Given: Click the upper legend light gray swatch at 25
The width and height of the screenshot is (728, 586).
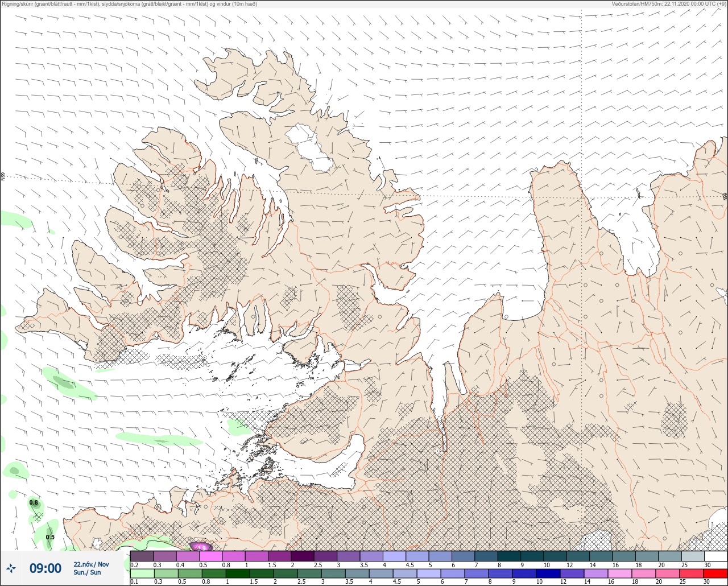Looking at the screenshot, I should 693,556.
